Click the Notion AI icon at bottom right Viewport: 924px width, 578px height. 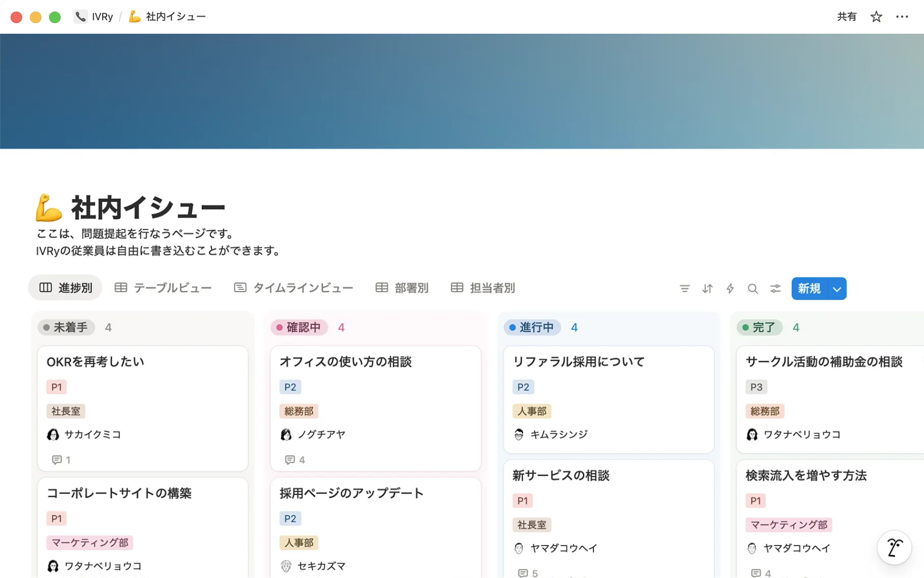click(894, 547)
